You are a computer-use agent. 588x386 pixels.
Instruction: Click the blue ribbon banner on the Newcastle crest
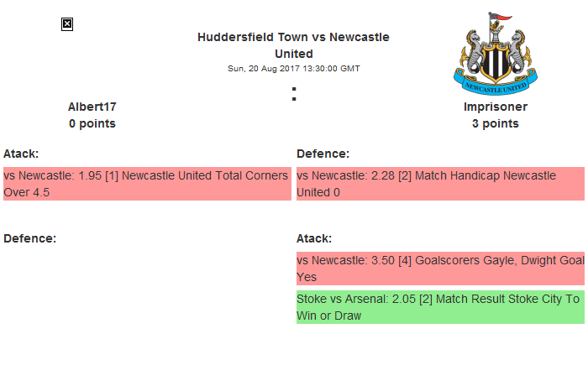[495, 85]
